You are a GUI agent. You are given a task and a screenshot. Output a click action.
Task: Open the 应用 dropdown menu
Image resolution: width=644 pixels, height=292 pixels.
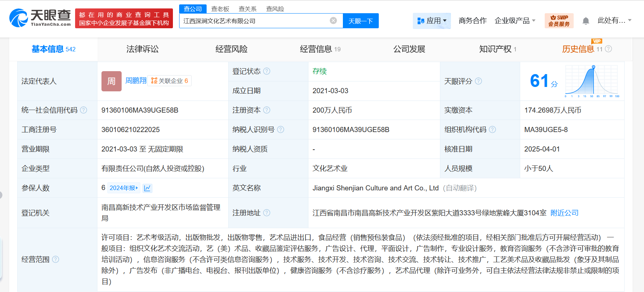(x=432, y=21)
